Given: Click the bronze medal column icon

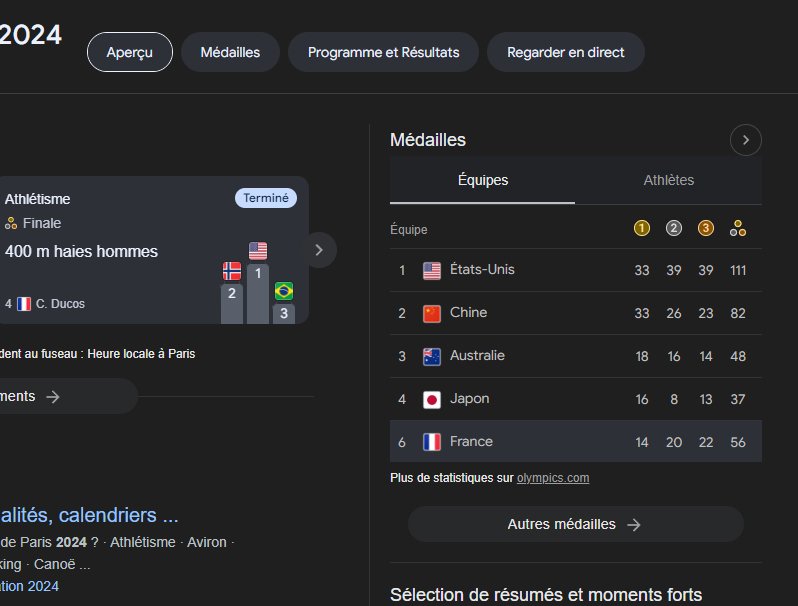Looking at the screenshot, I should pos(705,228).
